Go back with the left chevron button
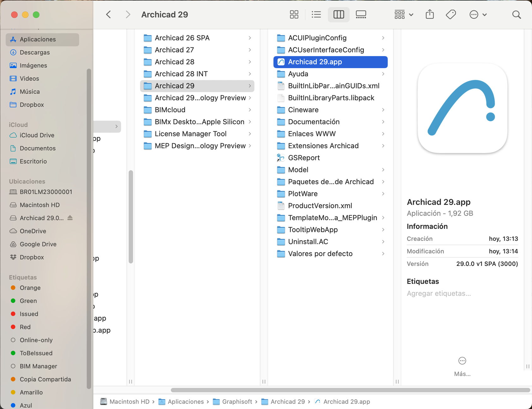Viewport: 532px width, 409px height. tap(109, 15)
